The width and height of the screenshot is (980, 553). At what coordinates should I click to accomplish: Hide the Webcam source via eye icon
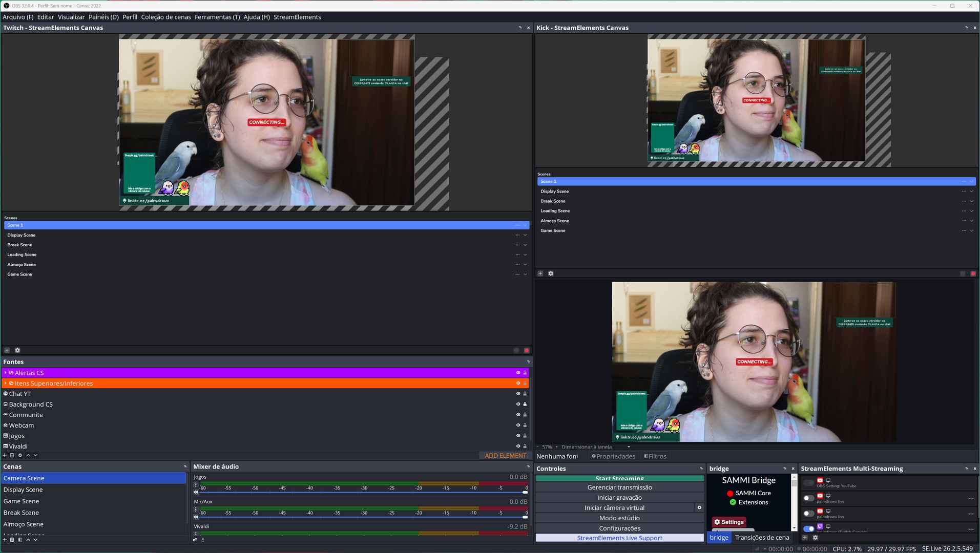[518, 426]
